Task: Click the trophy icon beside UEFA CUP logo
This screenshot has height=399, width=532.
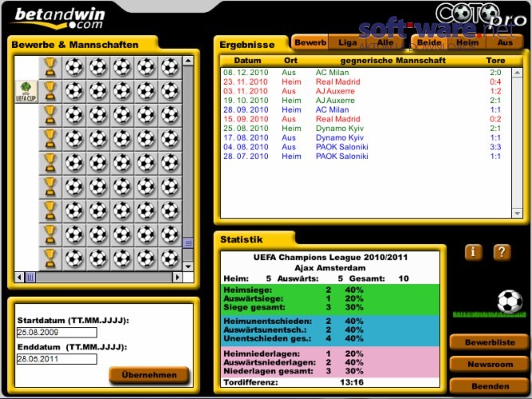Action: point(50,91)
